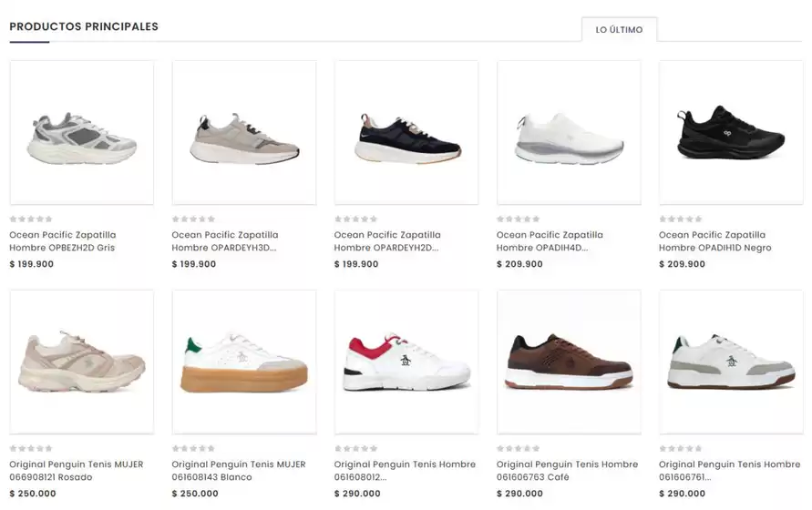Open the Ocean Pacific OPBEZH2D Gris title link
The image size is (812, 510).
[63, 241]
